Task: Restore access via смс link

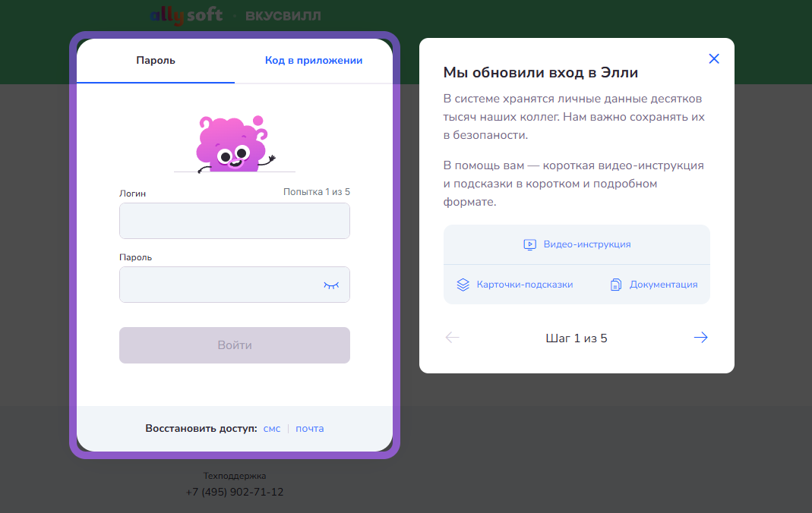Action: (272, 429)
